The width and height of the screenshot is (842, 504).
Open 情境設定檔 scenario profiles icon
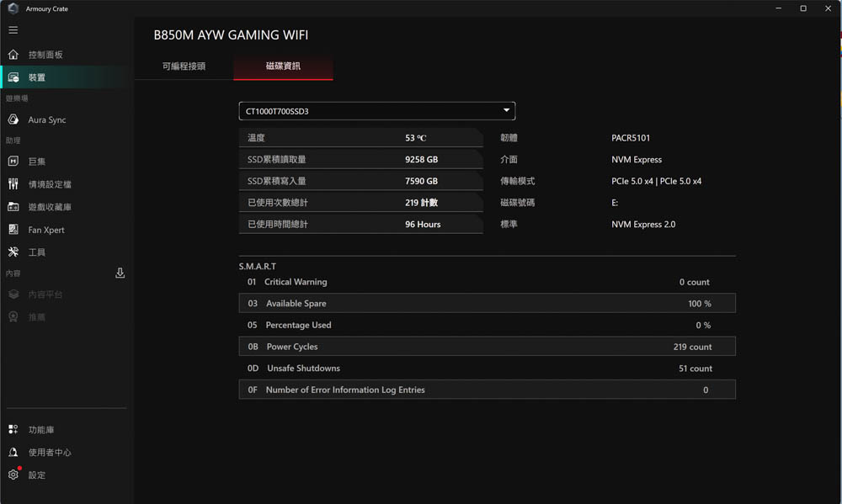[x=13, y=184]
